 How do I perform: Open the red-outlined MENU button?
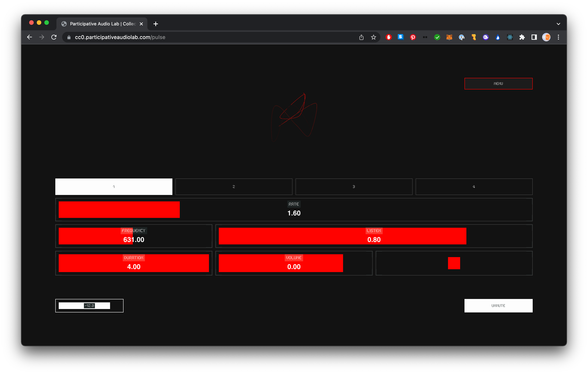(x=498, y=84)
